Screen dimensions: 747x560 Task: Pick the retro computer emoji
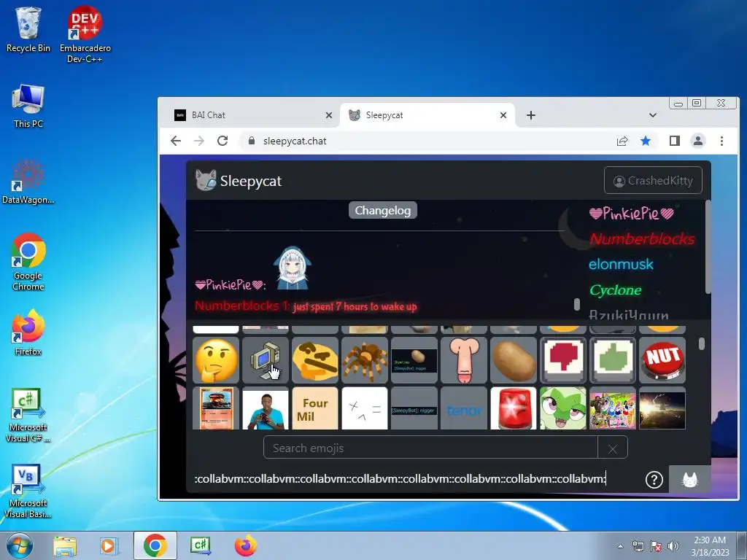click(266, 360)
